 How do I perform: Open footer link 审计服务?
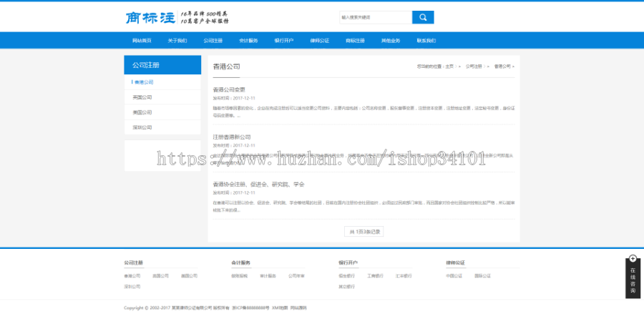point(268,276)
